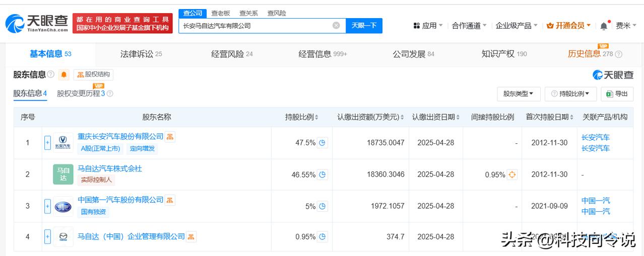Click the red banner 都在用的商业查询工具
Screen dimensions: 644x256
tap(122, 23)
